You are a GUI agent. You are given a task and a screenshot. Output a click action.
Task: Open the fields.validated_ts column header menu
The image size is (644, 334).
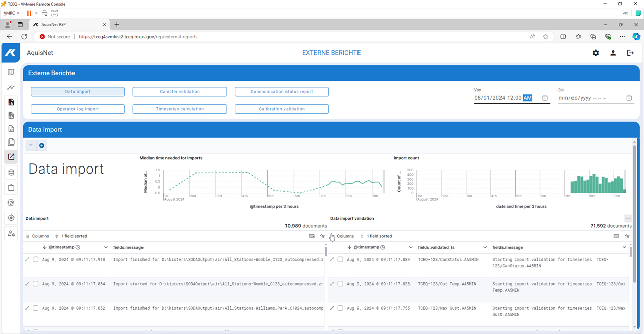pos(485,247)
